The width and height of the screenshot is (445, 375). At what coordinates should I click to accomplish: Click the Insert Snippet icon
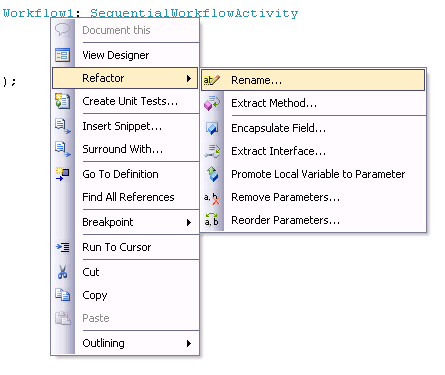coord(63,126)
